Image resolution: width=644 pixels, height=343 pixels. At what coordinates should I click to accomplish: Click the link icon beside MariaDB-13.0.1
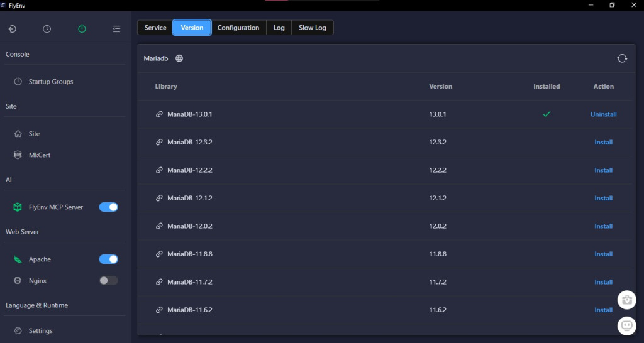tap(159, 114)
